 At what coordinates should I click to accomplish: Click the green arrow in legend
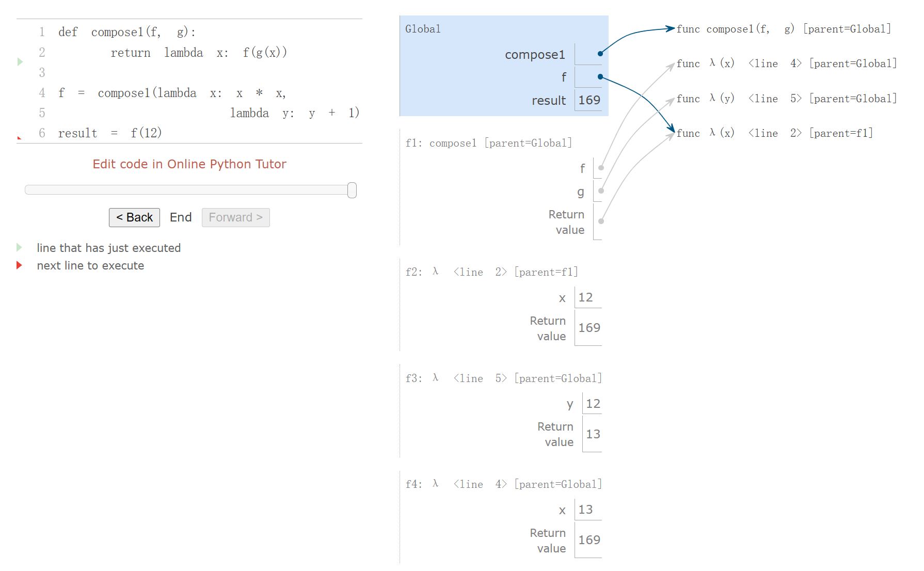[x=19, y=248]
